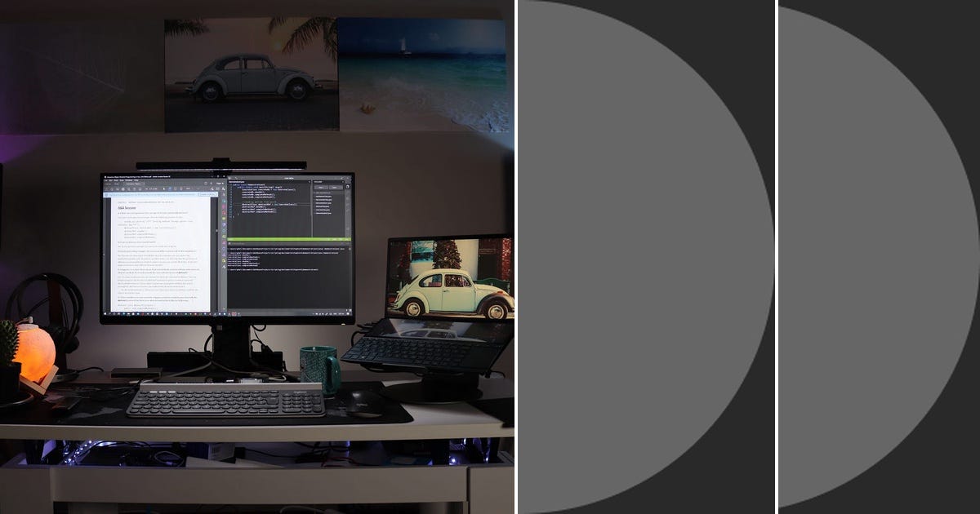
Task: Focus the terminal panel below the code editor
Action: point(289,277)
